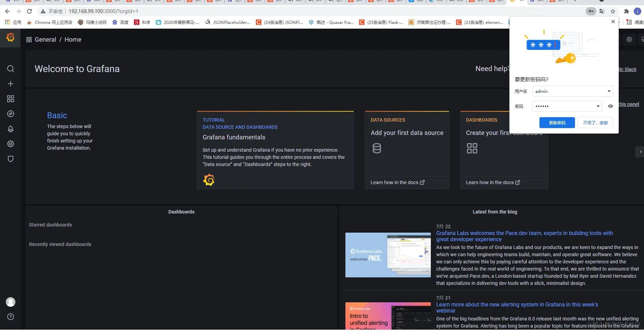644x331 pixels.
Task: Open the apps grid bookmark icon
Action: pyautogui.click(x=7, y=22)
